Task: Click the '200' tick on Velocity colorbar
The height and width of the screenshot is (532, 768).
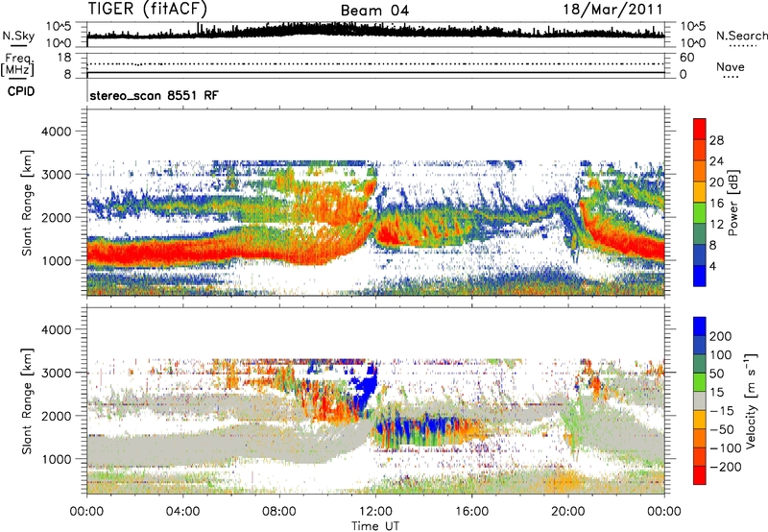Action: (x=721, y=336)
